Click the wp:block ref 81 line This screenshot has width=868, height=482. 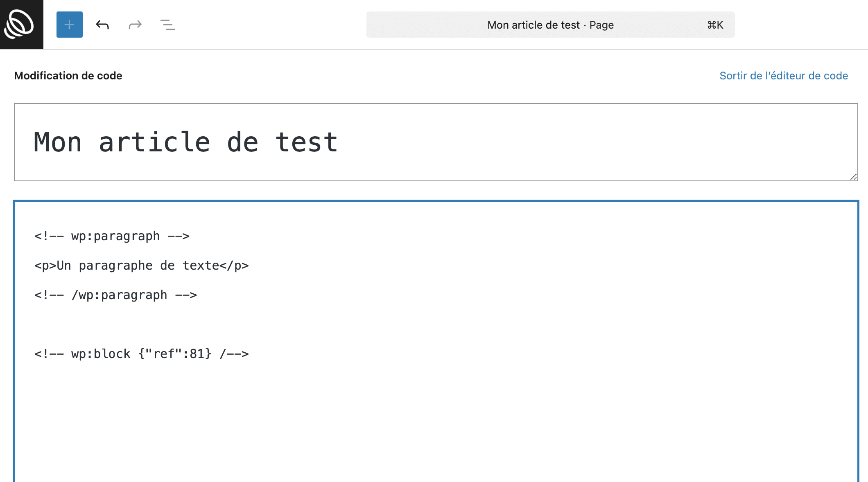(141, 354)
